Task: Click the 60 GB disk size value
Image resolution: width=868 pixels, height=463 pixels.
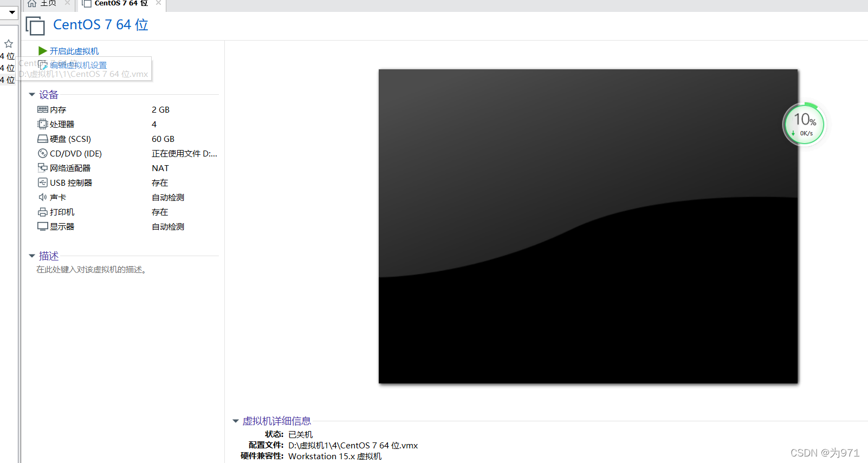Action: click(163, 139)
